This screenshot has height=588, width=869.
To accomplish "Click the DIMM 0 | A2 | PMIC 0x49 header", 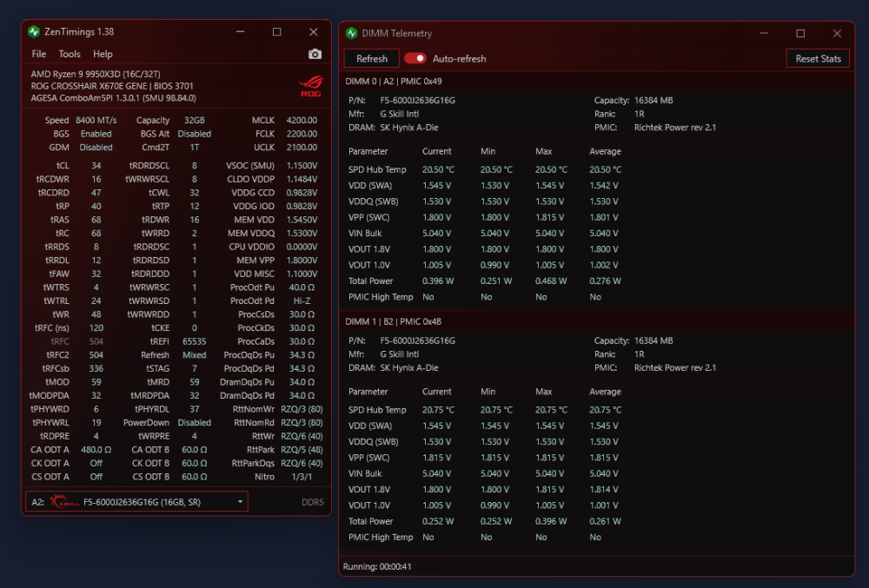I will (x=394, y=82).
